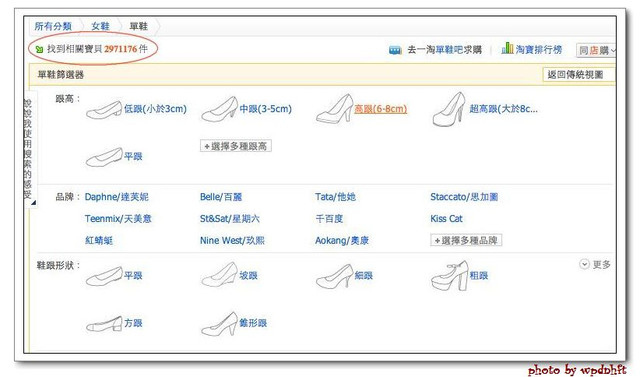This screenshot has width=640, height=377.
Task: Choose 平跟 label in 鞋跟形狀
Action: (133, 276)
